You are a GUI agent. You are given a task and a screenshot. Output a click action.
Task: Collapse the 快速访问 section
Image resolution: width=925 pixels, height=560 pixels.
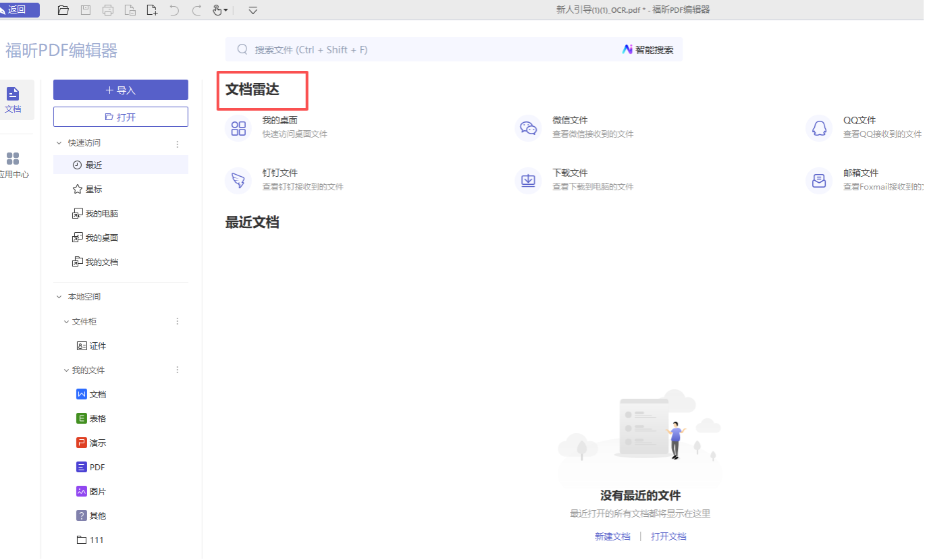click(x=58, y=143)
